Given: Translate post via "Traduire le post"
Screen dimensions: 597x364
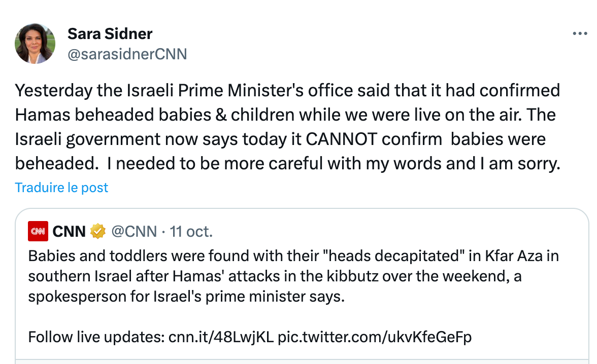Looking at the screenshot, I should (61, 188).
